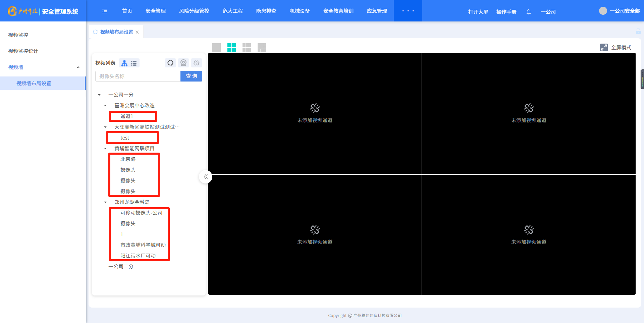The width and height of the screenshot is (644, 323).
Task: Focus the 摄像头名称 search input field
Action: (138, 76)
